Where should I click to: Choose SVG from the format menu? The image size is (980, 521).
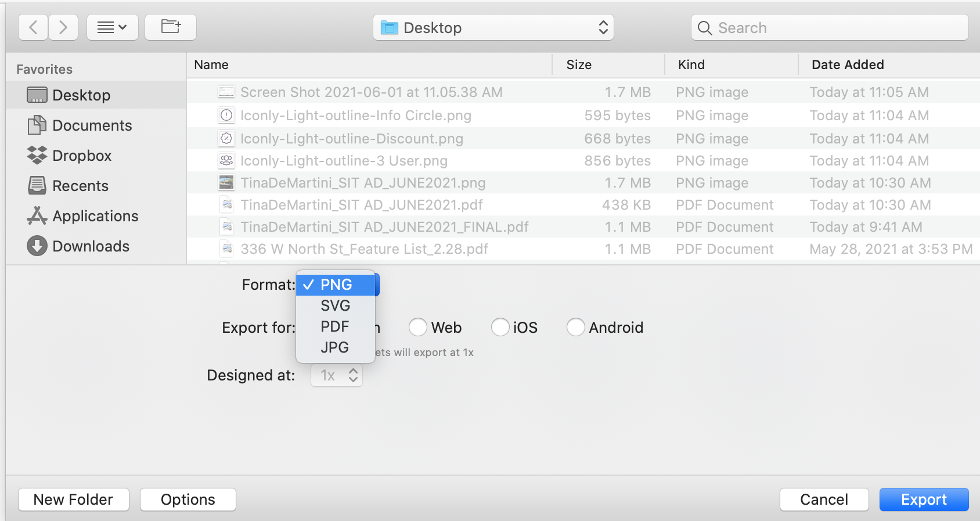point(335,306)
